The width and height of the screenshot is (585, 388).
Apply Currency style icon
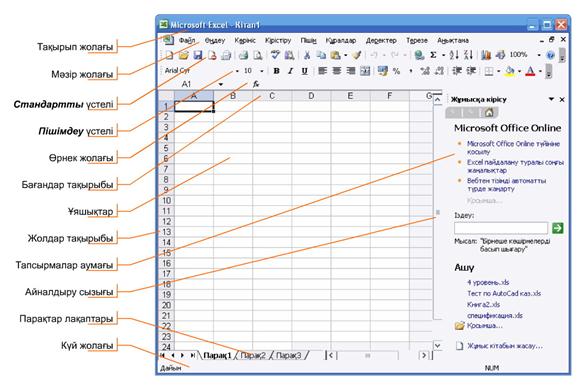pos(382,71)
